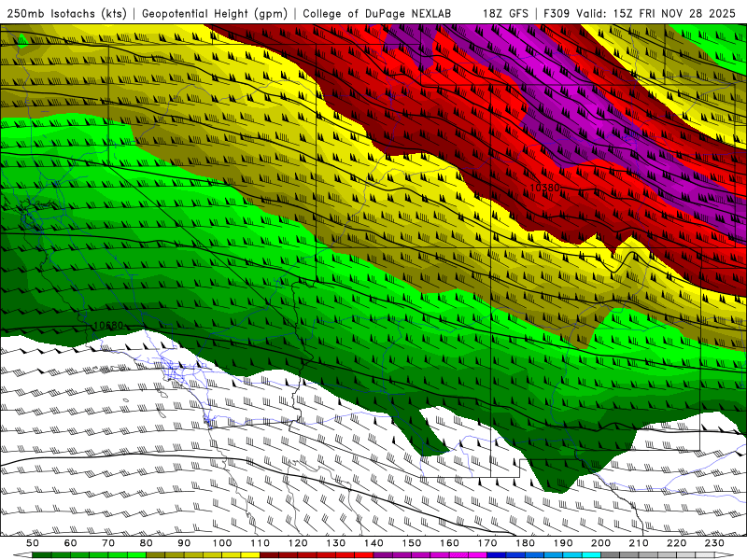
Task: Pick the magenta swatch ending at 170 knots
Action: coord(477,555)
